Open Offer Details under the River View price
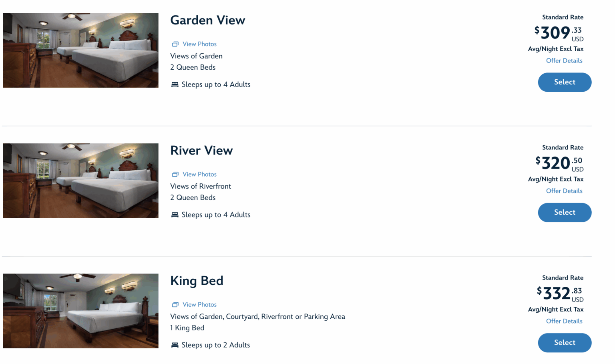 [x=564, y=191]
